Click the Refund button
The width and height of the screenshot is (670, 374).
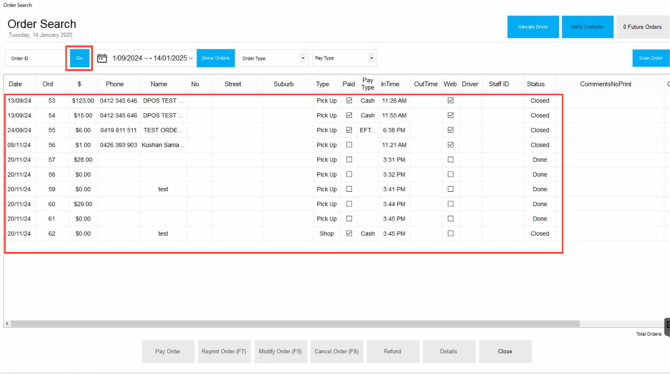[393, 351]
